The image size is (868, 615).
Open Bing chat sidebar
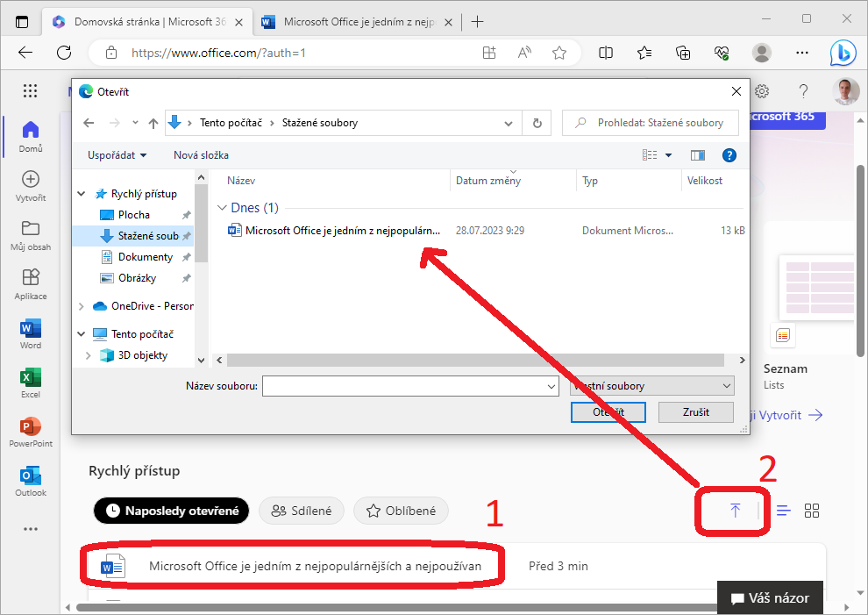click(x=843, y=53)
